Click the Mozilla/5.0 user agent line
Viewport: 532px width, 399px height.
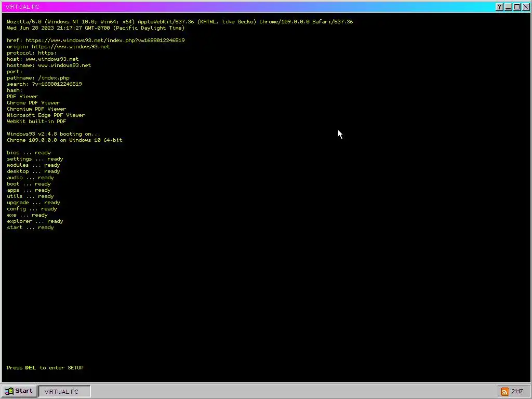(180, 22)
